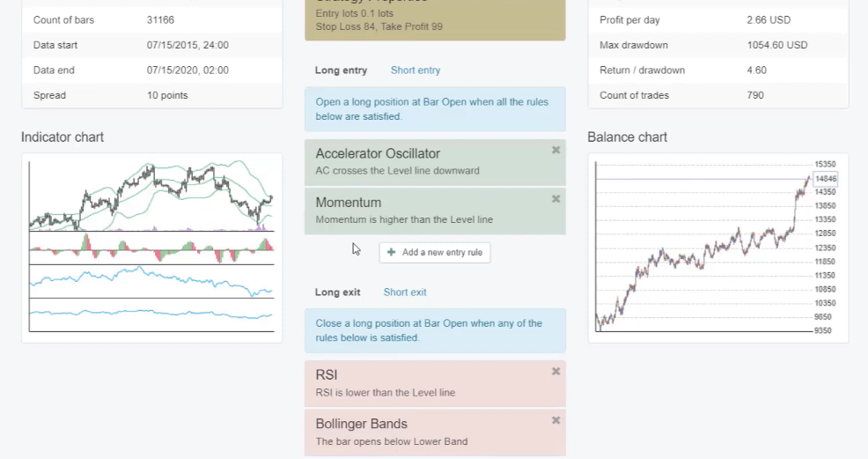Viewport: 868px width, 459px height.
Task: Click the Count of trades row
Action: pyautogui.click(x=717, y=95)
